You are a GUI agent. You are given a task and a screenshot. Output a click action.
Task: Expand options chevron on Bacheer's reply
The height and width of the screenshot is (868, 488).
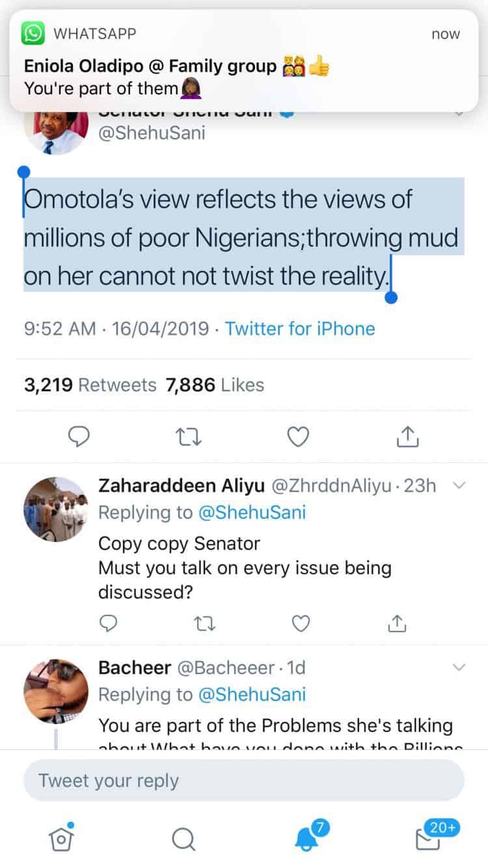(459, 667)
